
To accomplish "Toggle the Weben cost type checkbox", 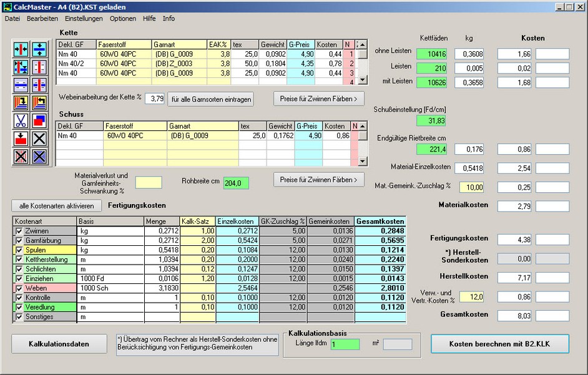I will (19, 288).
